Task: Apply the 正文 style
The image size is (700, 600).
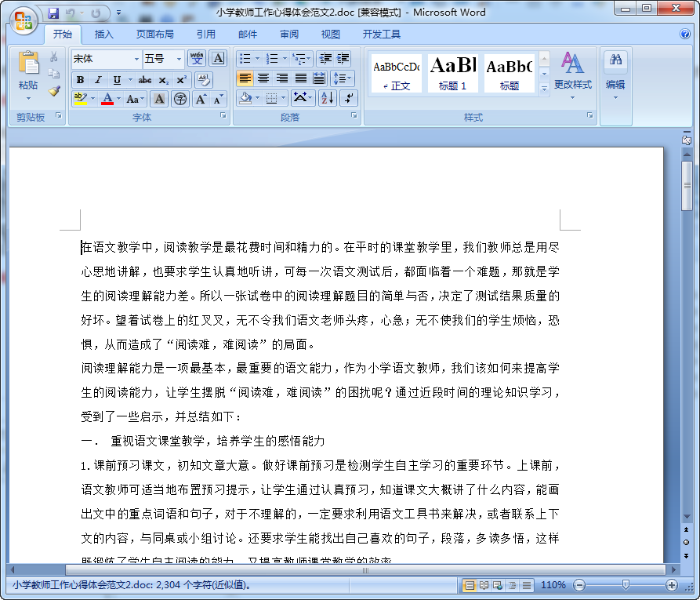Action: click(397, 74)
